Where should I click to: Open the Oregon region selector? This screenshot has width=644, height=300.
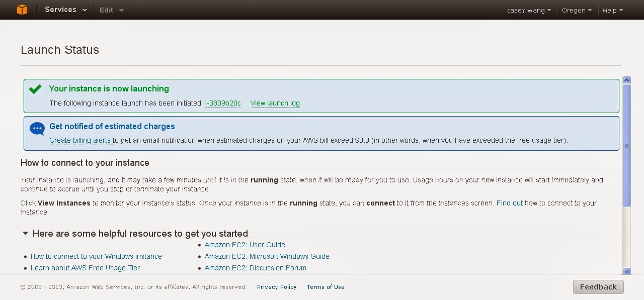click(x=577, y=10)
